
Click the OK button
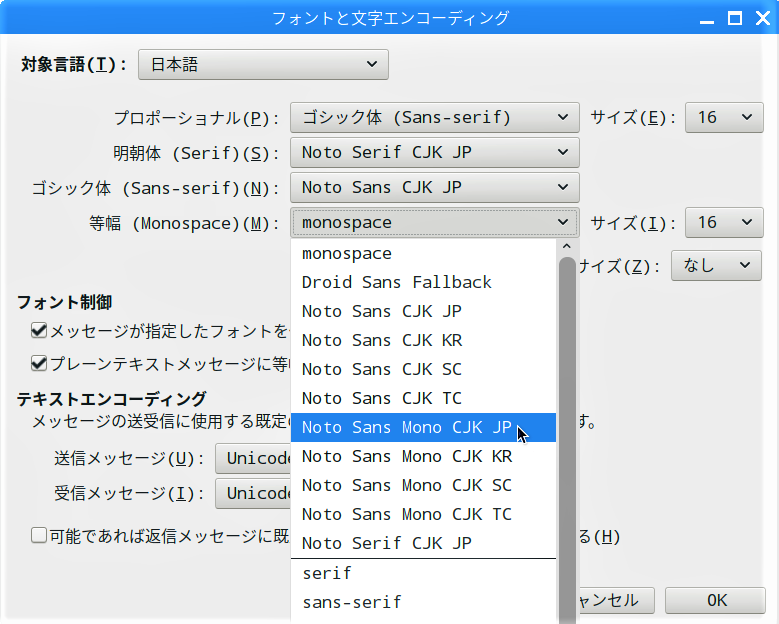point(715,601)
